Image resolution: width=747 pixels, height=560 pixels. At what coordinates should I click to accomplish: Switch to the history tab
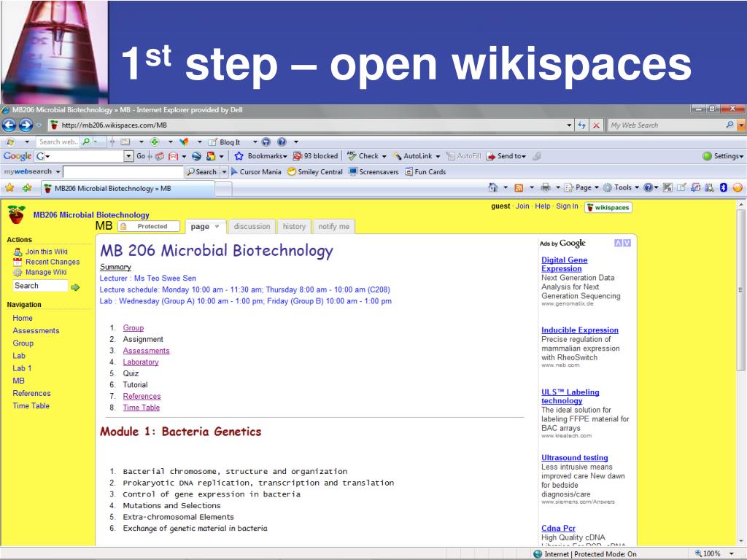coord(294,227)
